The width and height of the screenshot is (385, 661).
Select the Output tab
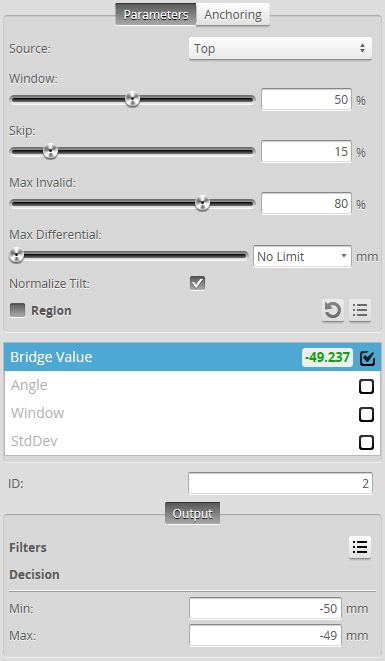coord(192,513)
